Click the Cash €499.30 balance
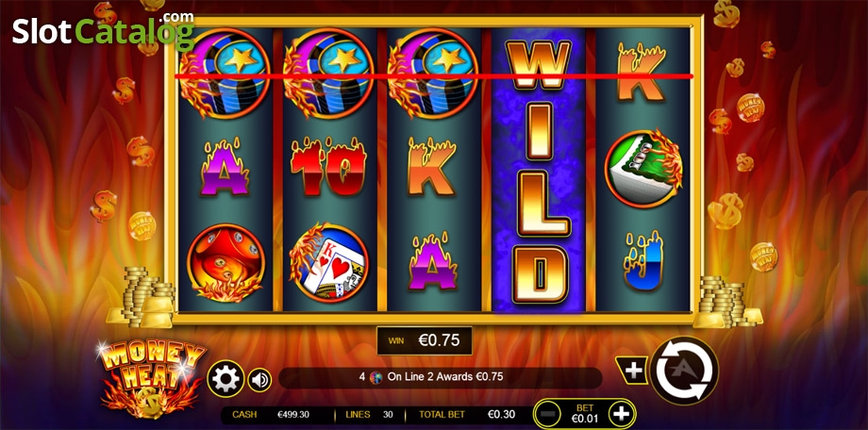868x430 pixels. click(270, 414)
